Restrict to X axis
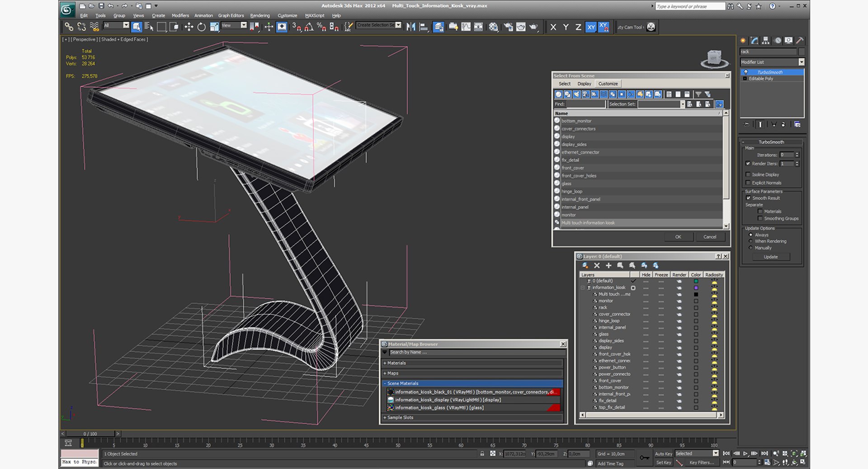 553,27
